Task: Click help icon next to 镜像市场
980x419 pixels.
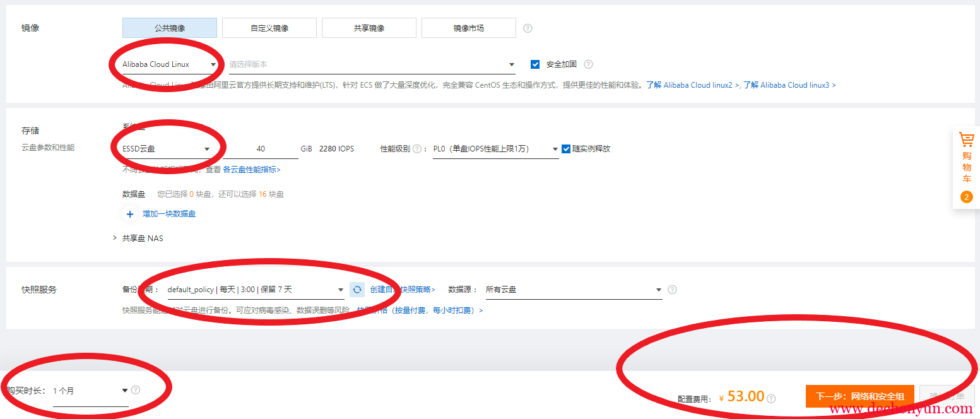Action: pyautogui.click(x=528, y=28)
